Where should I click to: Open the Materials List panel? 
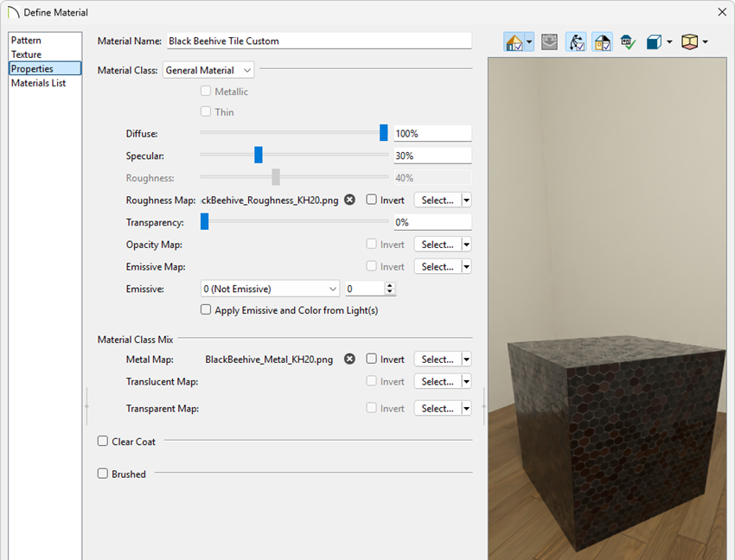click(39, 83)
